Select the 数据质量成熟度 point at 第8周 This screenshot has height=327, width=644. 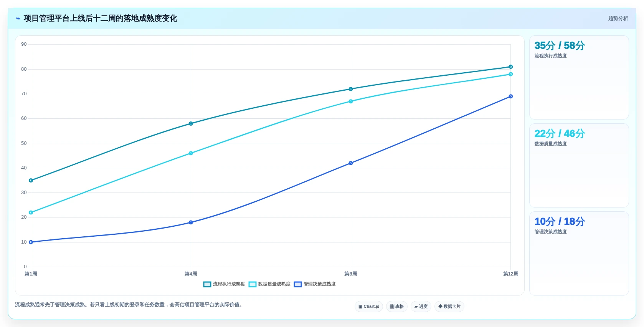pyautogui.click(x=351, y=101)
